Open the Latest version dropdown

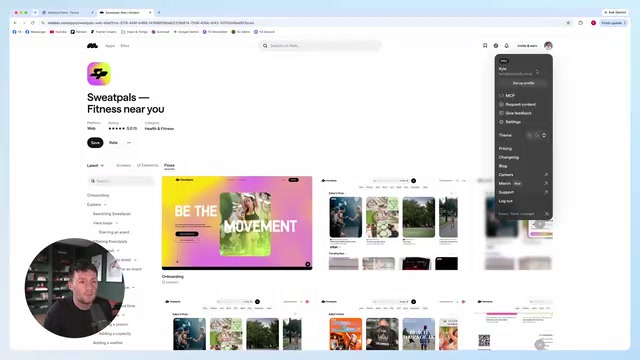(x=96, y=165)
